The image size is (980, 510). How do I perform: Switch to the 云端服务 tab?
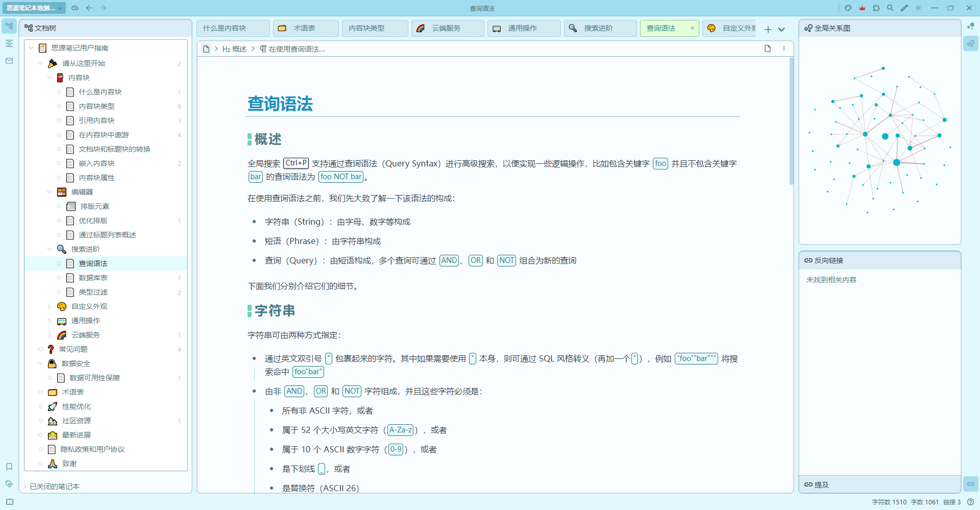click(446, 28)
